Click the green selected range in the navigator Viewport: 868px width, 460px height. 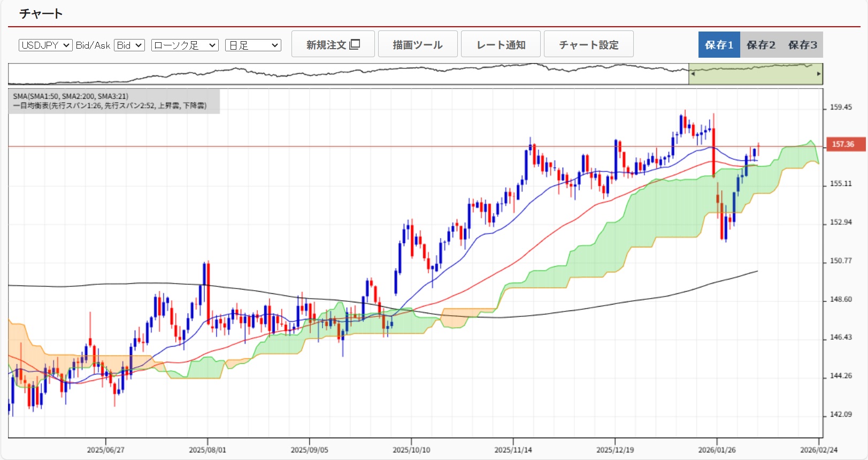[x=754, y=75]
